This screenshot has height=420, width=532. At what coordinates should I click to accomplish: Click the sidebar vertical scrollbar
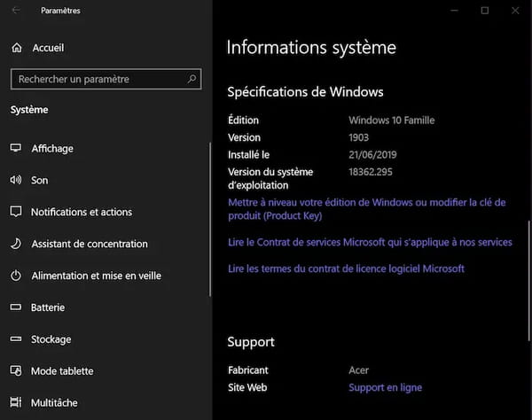[x=210, y=220]
